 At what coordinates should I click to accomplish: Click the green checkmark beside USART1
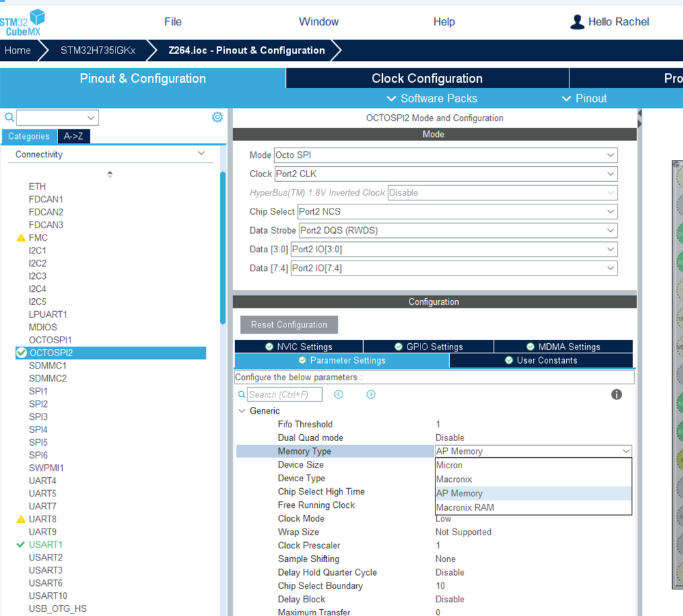tap(21, 544)
